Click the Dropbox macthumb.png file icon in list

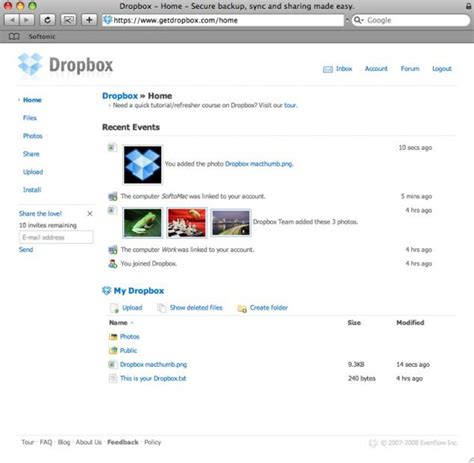(x=113, y=364)
